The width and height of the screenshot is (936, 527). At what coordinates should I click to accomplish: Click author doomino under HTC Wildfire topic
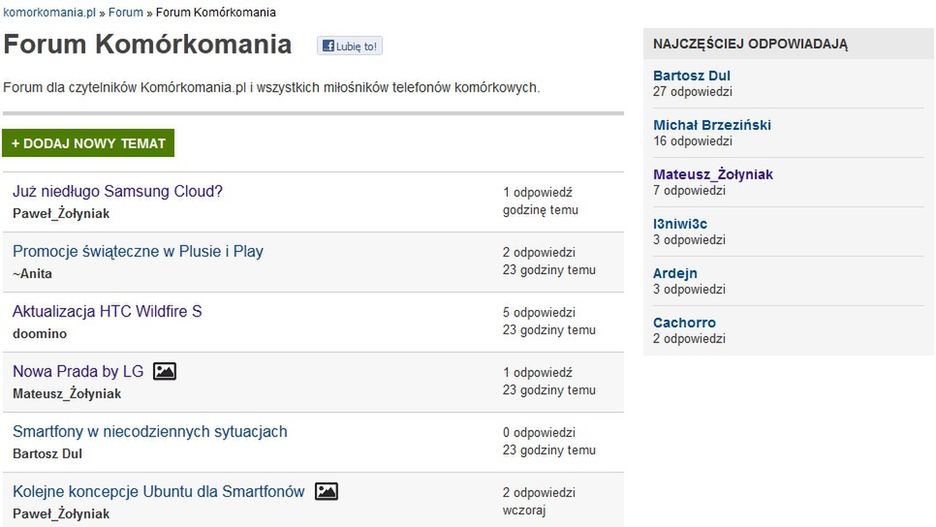[x=39, y=334]
